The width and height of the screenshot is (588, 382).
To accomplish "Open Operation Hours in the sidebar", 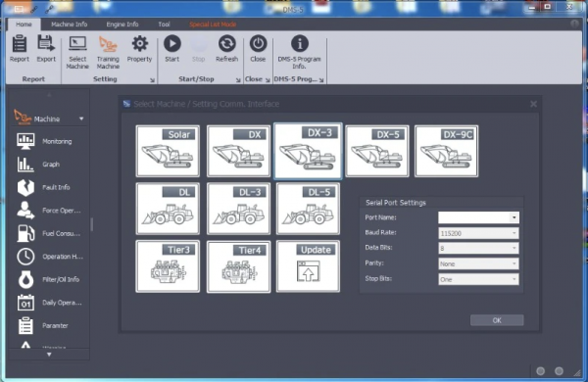I will click(49, 257).
